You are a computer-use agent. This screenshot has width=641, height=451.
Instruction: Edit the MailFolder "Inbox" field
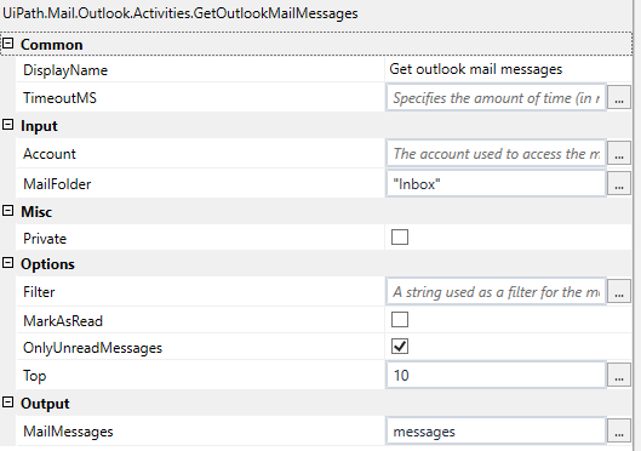[496, 184]
